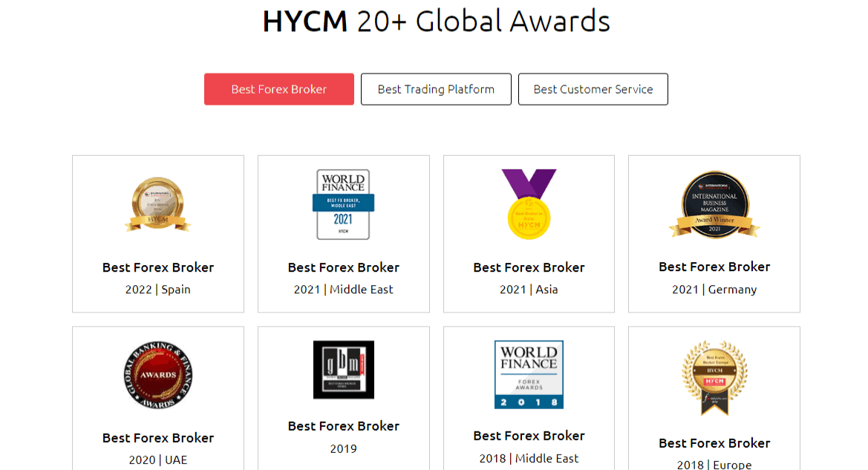Click the Best Forex Broker title above 2018 Europe
This screenshot has width=868, height=470.
pyautogui.click(x=714, y=443)
